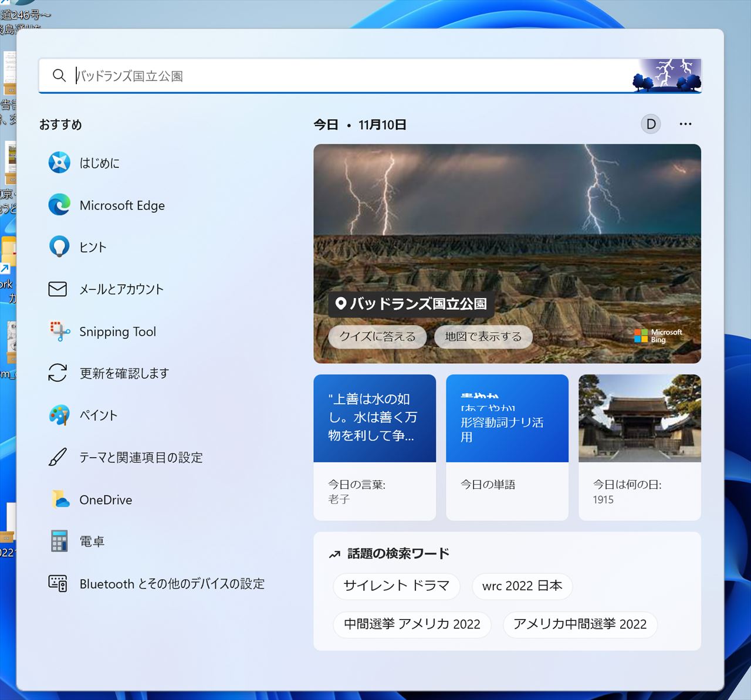
Task: Search アメリカ中間選挙 2022 term
Action: (580, 624)
